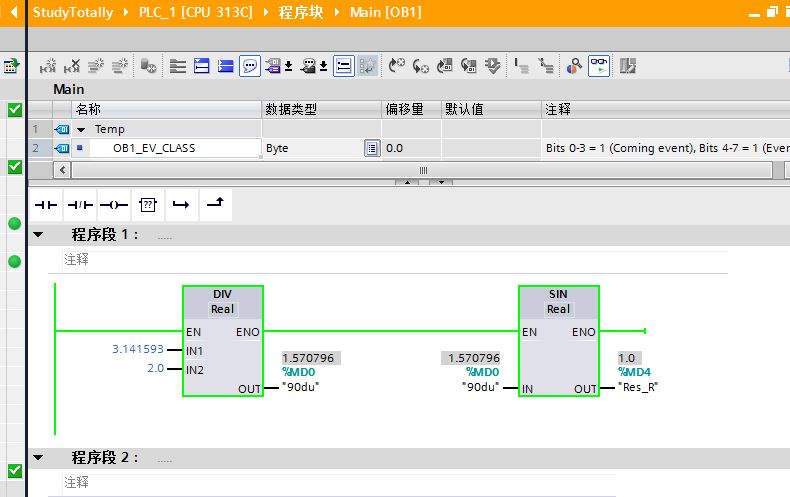The height and width of the screenshot is (497, 790).
Task: Click the green checkmark beside 程序段 2
Action: pyautogui.click(x=14, y=470)
